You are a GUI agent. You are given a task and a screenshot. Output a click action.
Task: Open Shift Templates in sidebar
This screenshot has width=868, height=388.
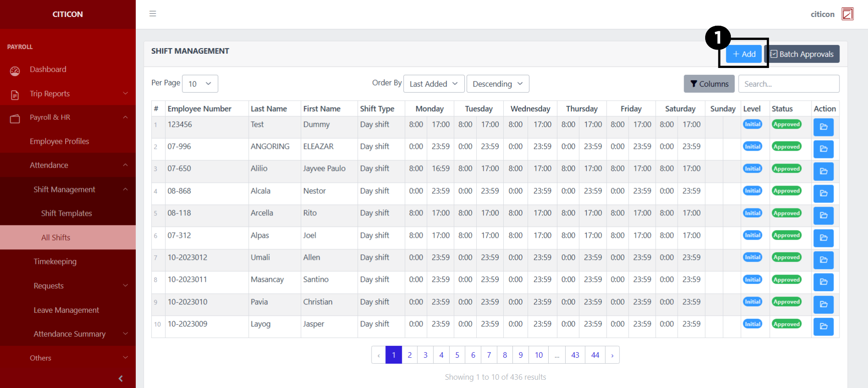67,214
